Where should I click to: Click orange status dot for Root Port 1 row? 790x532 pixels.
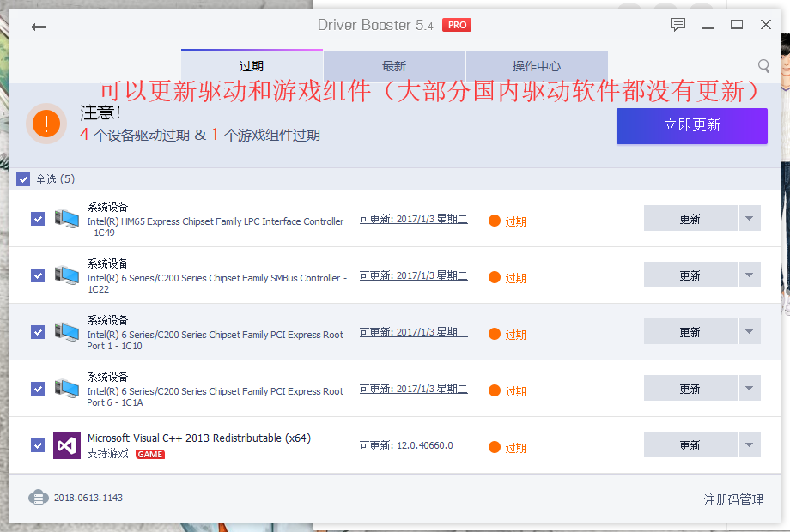[495, 334]
